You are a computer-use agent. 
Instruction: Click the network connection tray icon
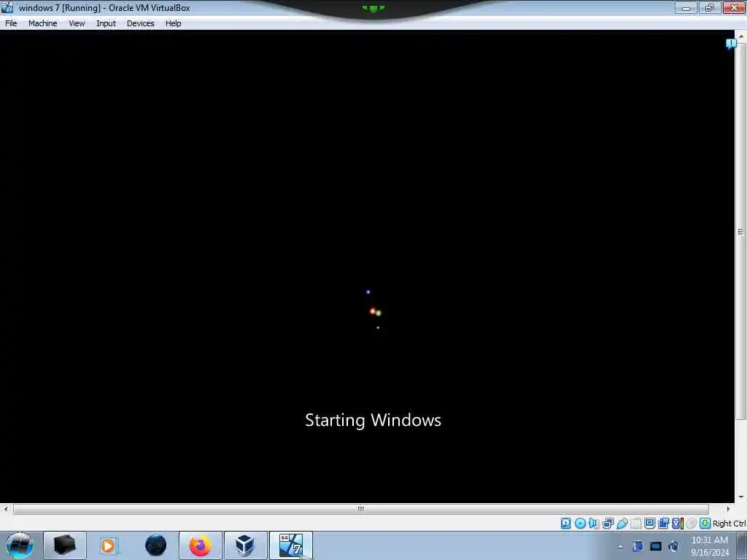(673, 546)
